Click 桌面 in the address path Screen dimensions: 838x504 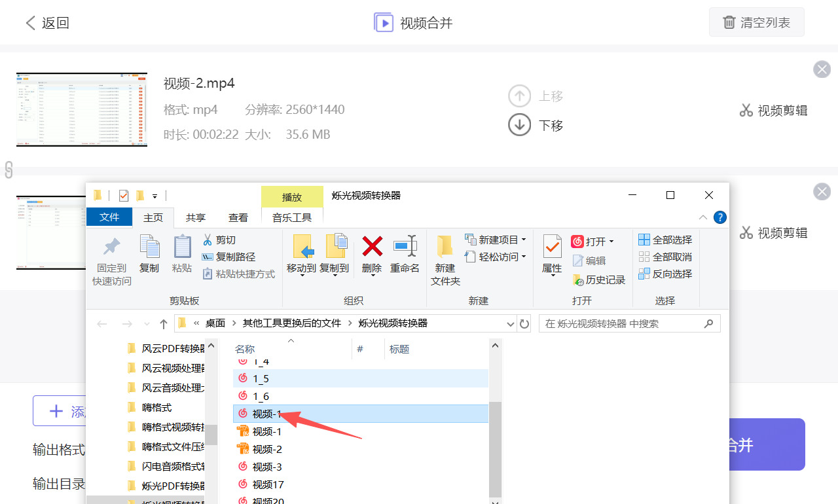point(215,323)
